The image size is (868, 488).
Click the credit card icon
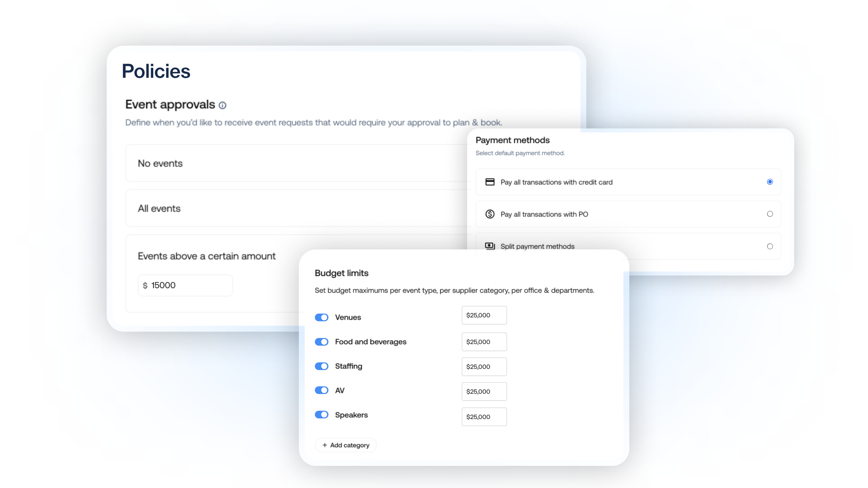(490, 182)
